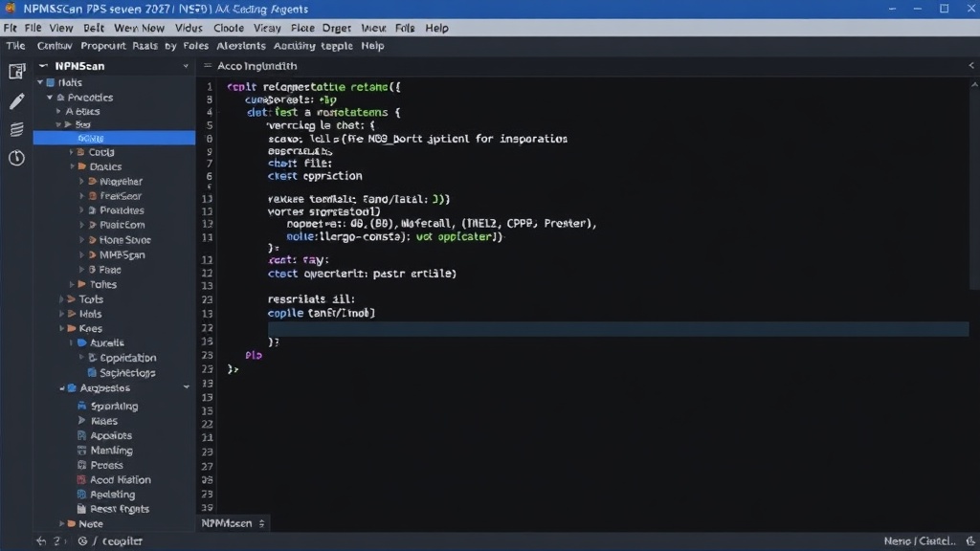
Task: Place cursor on highlighted editor line 22
Action: pyautogui.click(x=618, y=329)
